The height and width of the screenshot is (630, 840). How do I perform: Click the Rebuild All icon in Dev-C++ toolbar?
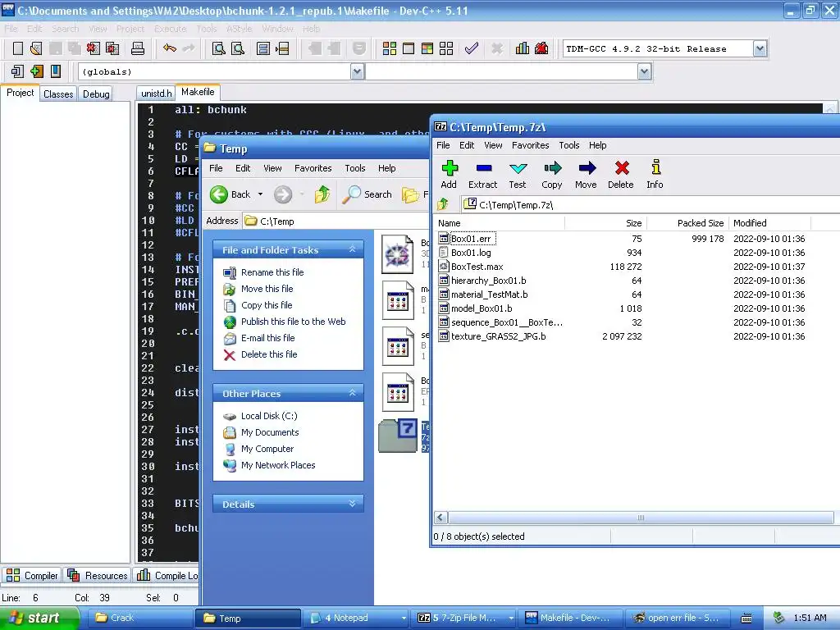click(x=446, y=48)
